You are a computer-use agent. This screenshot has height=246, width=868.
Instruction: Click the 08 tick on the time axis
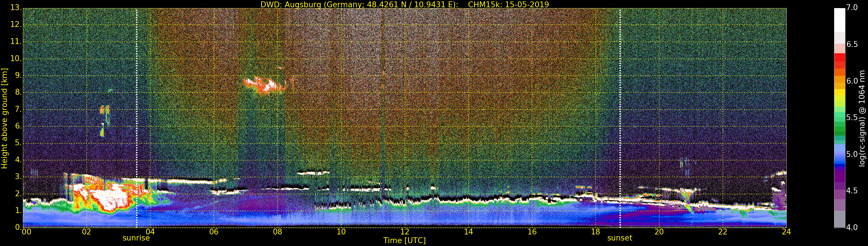(x=277, y=232)
